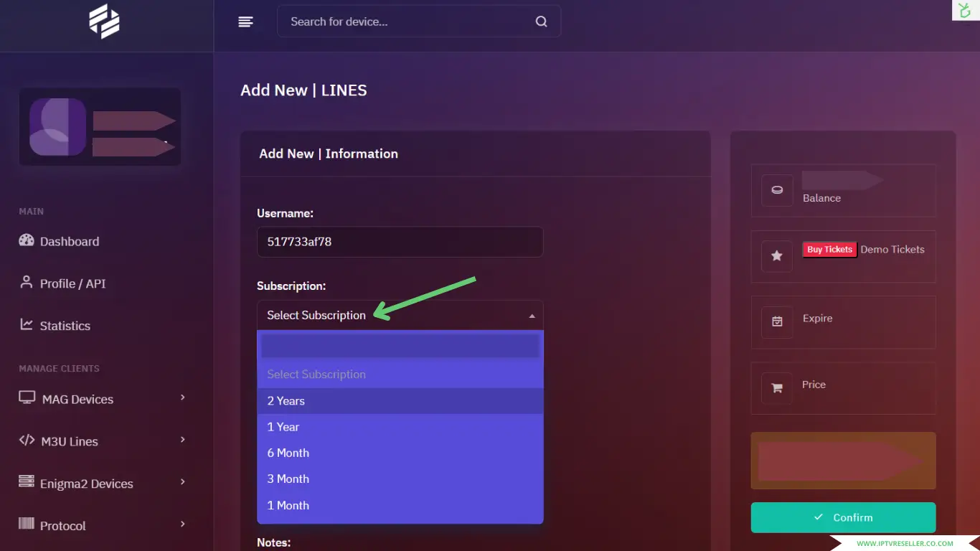Open the Select Subscription dropdown
The image size is (980, 551).
pos(400,315)
